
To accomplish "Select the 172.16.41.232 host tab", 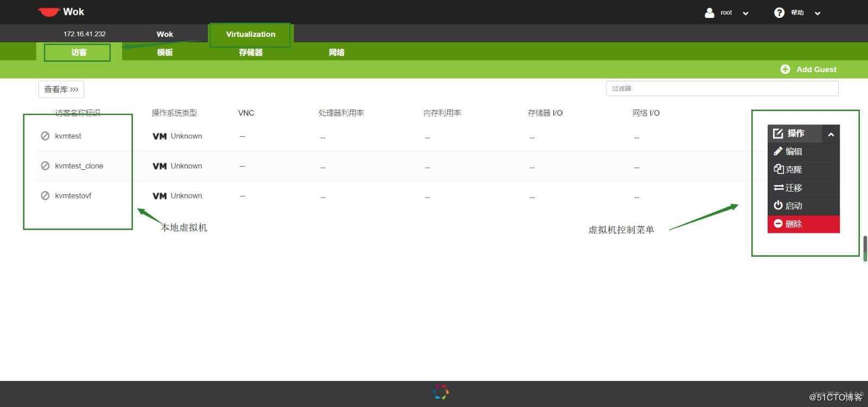I will click(x=84, y=34).
